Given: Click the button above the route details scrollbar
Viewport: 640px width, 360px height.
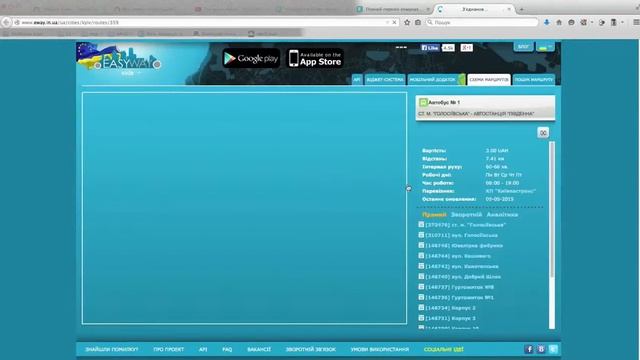Looking at the screenshot, I should pyautogui.click(x=543, y=133).
